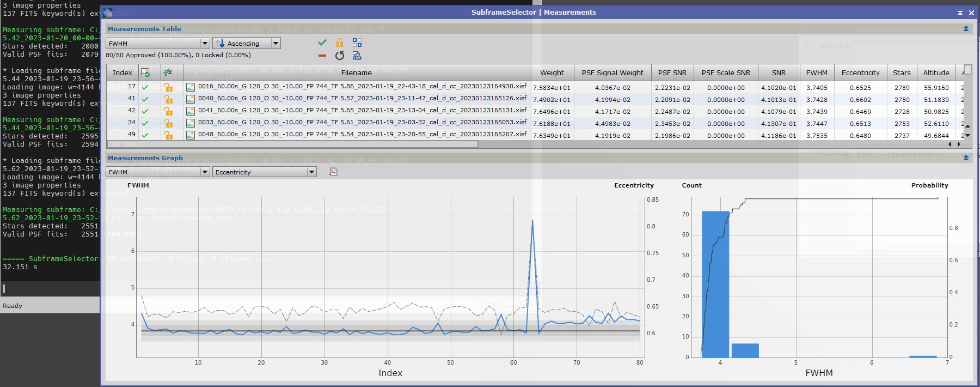Toggle approval checkmark for index 17 row
This screenshot has width=980, height=387.
tap(145, 87)
